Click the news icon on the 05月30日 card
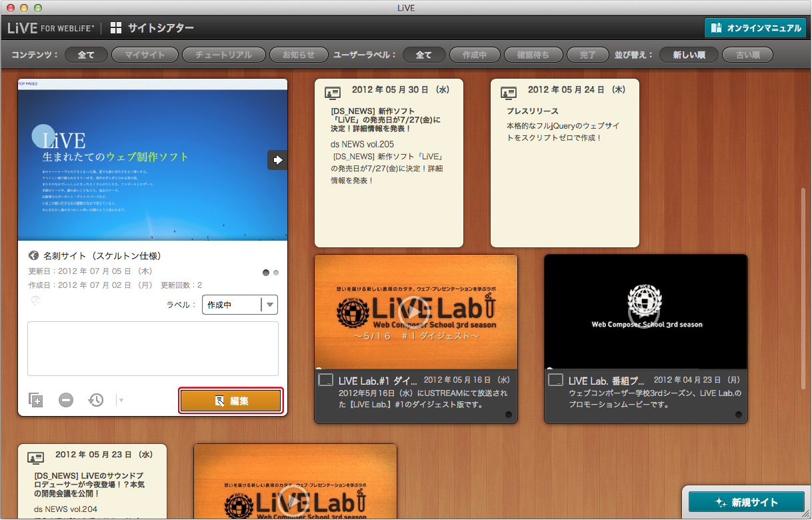The width and height of the screenshot is (812, 520). pos(332,93)
